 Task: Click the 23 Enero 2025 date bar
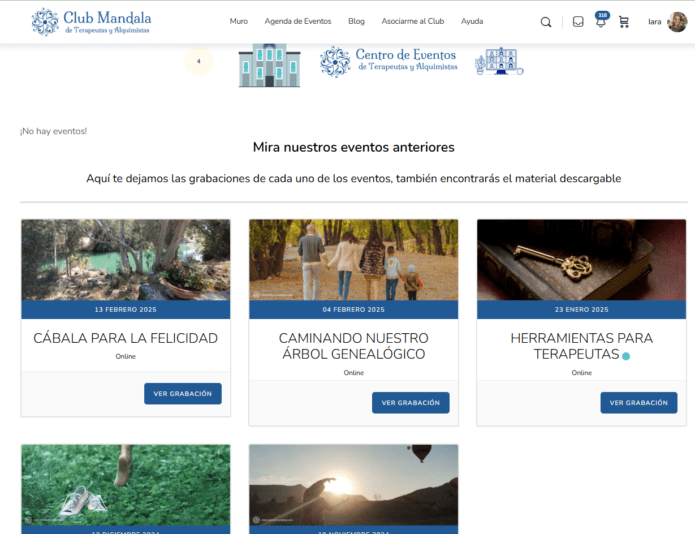pyautogui.click(x=582, y=309)
